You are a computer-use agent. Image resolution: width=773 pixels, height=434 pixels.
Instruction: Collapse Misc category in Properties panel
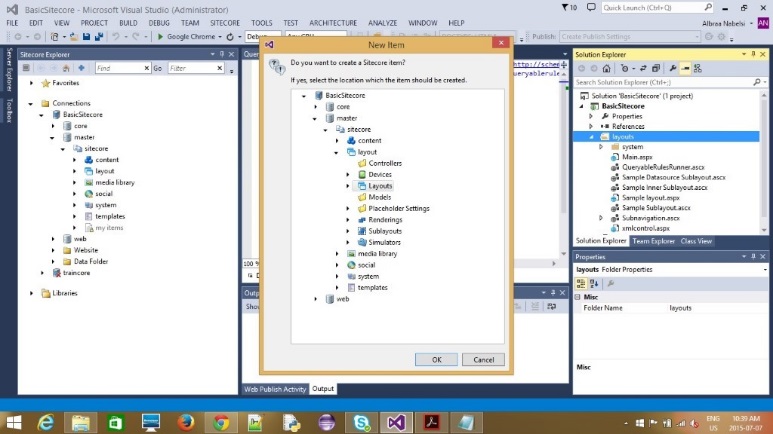click(x=578, y=297)
